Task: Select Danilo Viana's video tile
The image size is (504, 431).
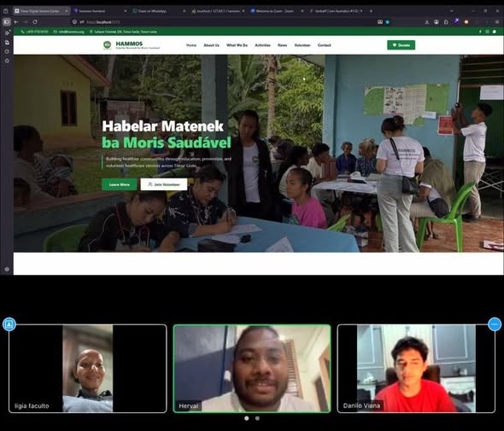Action: [x=416, y=369]
